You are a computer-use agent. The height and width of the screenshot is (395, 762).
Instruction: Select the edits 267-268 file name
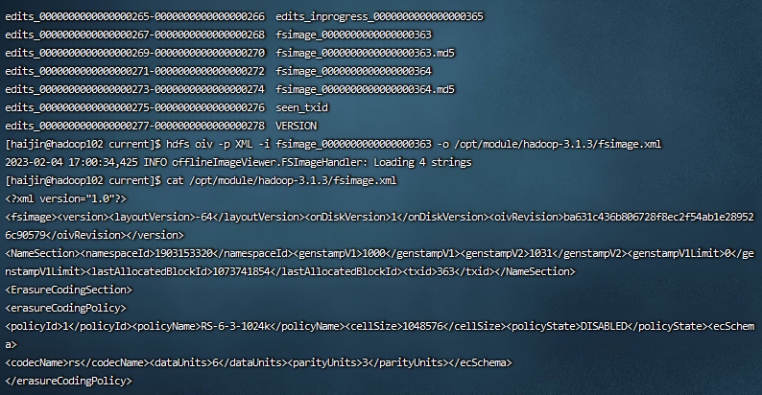[x=135, y=34]
